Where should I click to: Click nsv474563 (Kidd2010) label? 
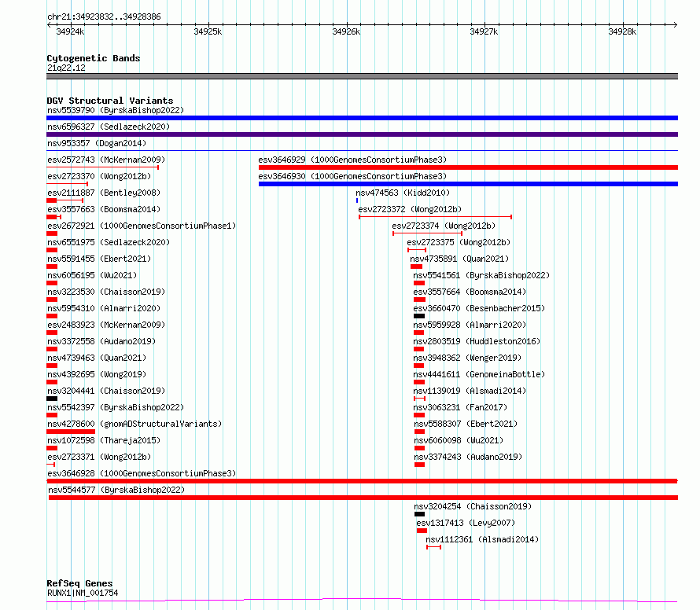coord(403,193)
